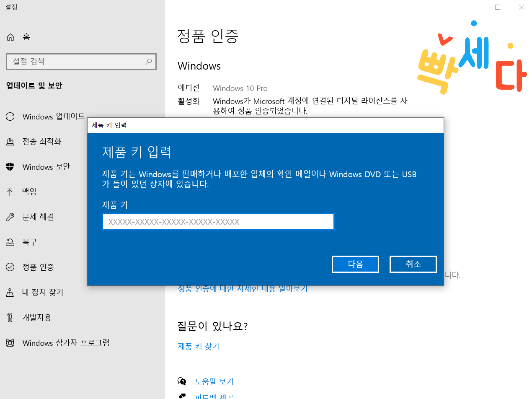Close the 설정 window
This screenshot has width=532, height=399.
(x=521, y=7)
